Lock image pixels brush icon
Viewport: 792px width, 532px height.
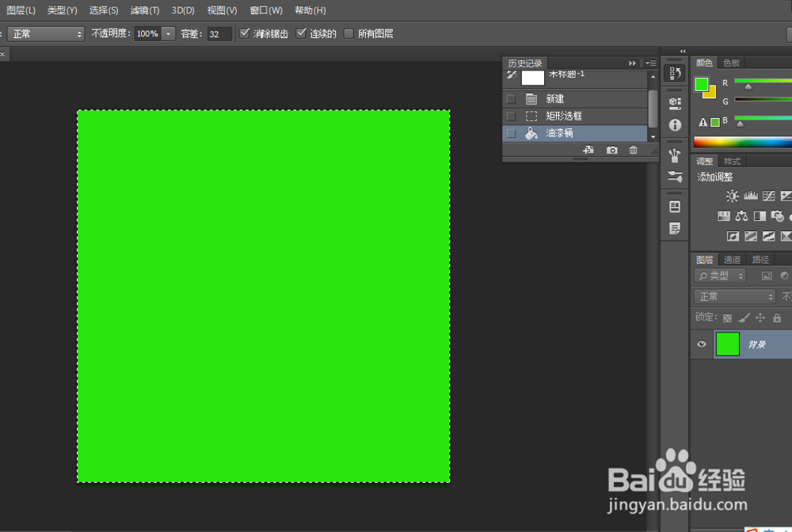[744, 317]
